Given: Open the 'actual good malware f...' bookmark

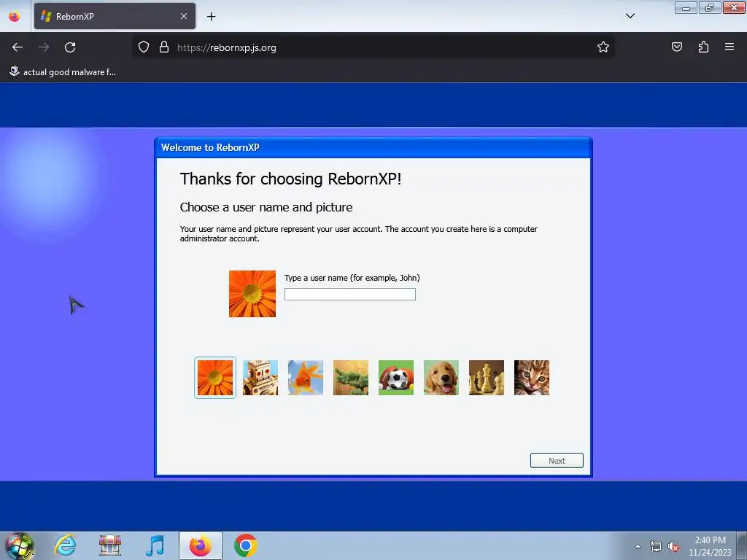Looking at the screenshot, I should pyautogui.click(x=63, y=72).
